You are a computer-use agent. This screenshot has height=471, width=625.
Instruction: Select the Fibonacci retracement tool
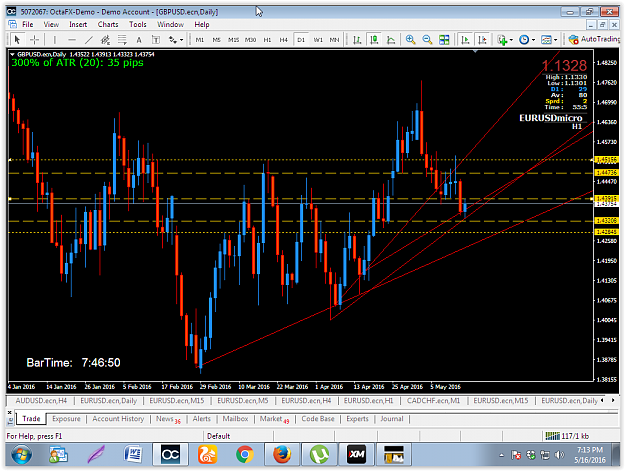click(x=122, y=39)
